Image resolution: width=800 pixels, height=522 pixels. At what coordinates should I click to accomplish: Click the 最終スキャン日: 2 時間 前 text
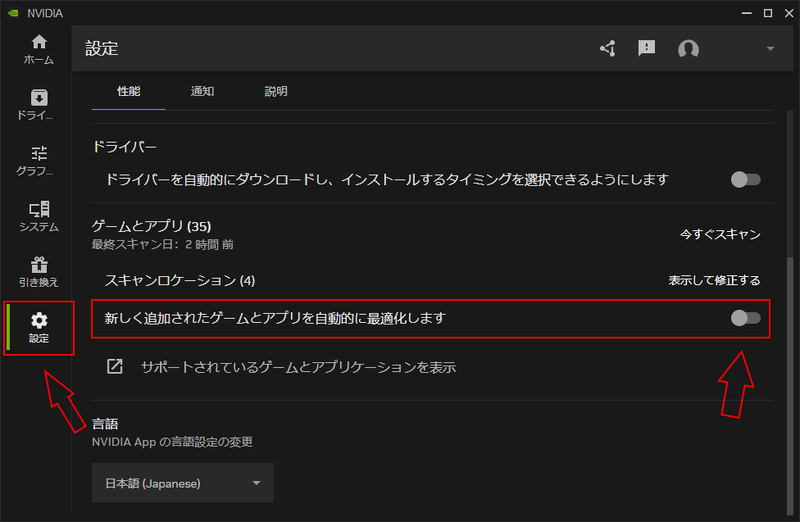163,244
